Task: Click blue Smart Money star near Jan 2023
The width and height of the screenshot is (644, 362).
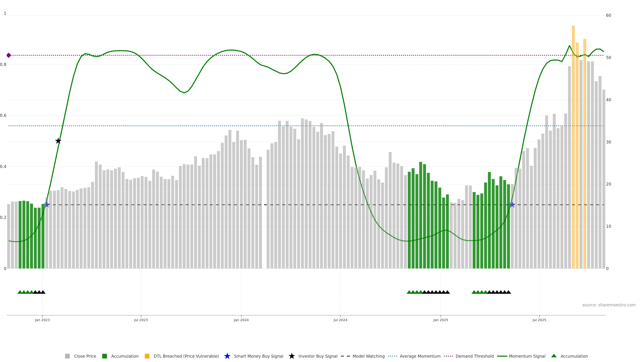Action: pyautogui.click(x=47, y=205)
